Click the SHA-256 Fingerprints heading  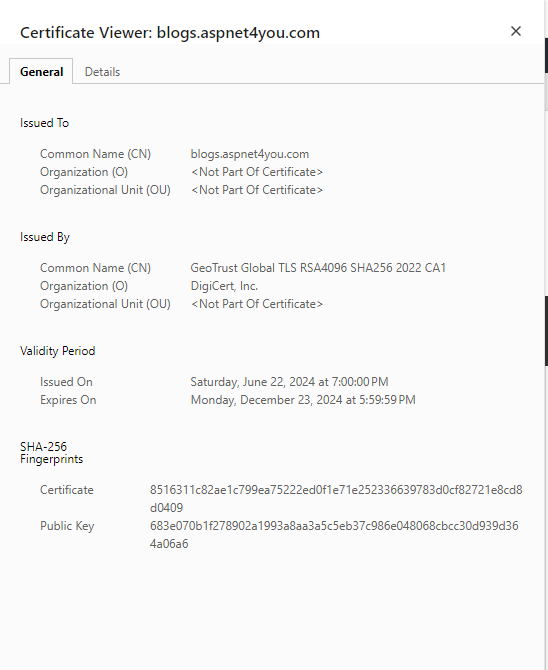click(x=51, y=453)
